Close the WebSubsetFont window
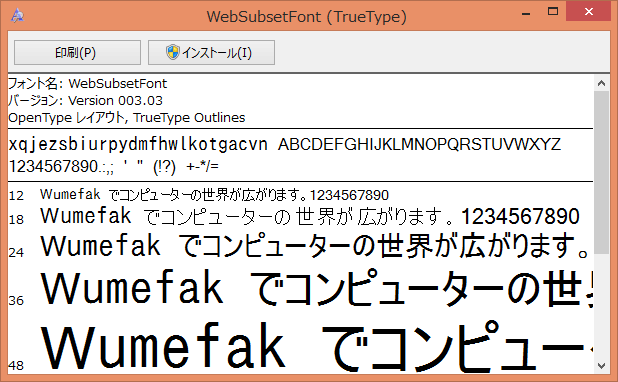Image resolution: width=618 pixels, height=382 pixels. tap(588, 11)
